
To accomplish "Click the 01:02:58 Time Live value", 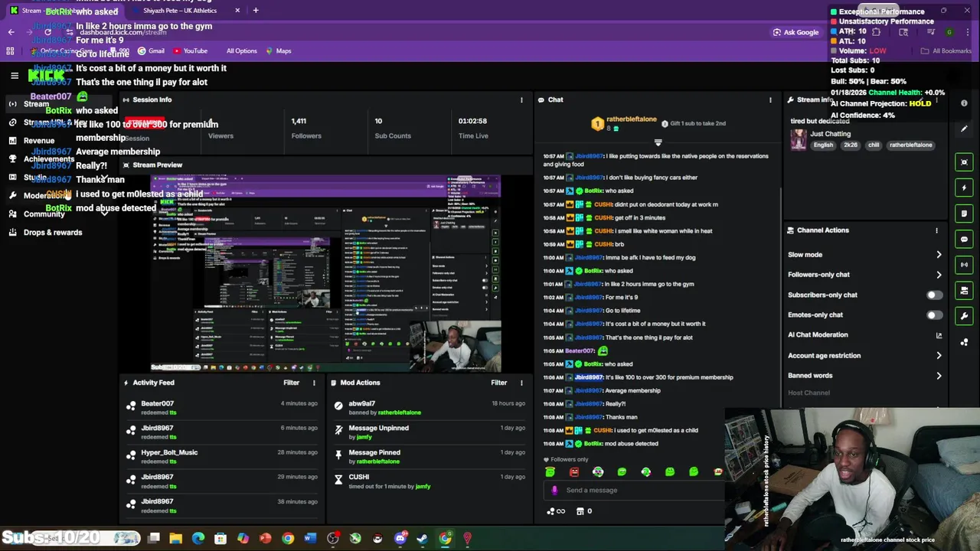I will coord(472,121).
